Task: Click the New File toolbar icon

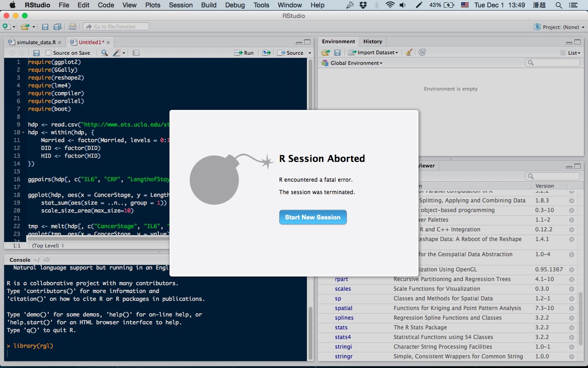Action: click(x=6, y=27)
